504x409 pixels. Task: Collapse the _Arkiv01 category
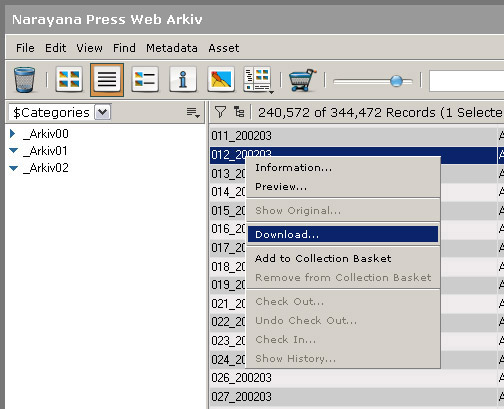[13, 151]
